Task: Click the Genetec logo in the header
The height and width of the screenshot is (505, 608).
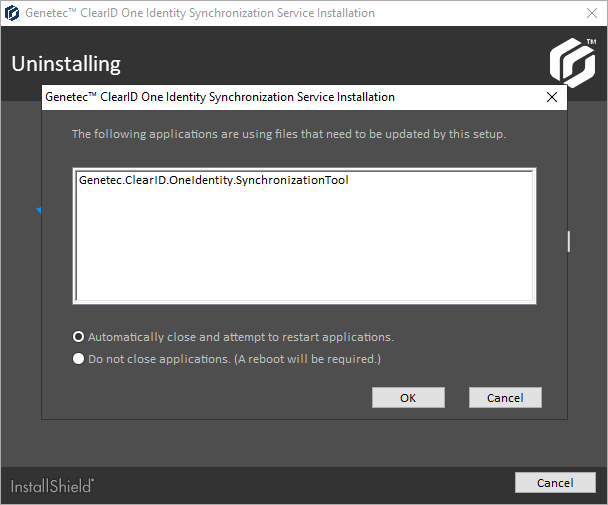Action: pyautogui.click(x=573, y=61)
